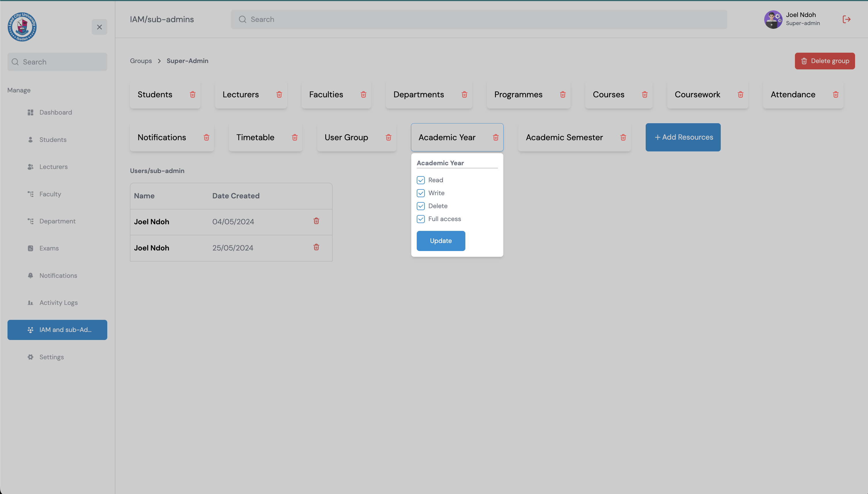
Task: Select IAM and sub-Ad... sidebar item
Action: pos(57,330)
